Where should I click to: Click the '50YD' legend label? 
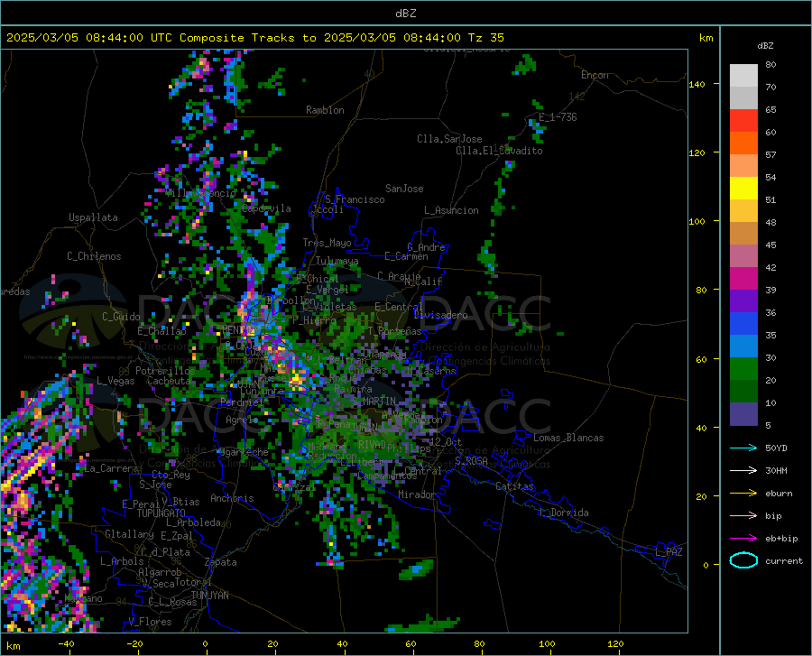click(x=776, y=448)
